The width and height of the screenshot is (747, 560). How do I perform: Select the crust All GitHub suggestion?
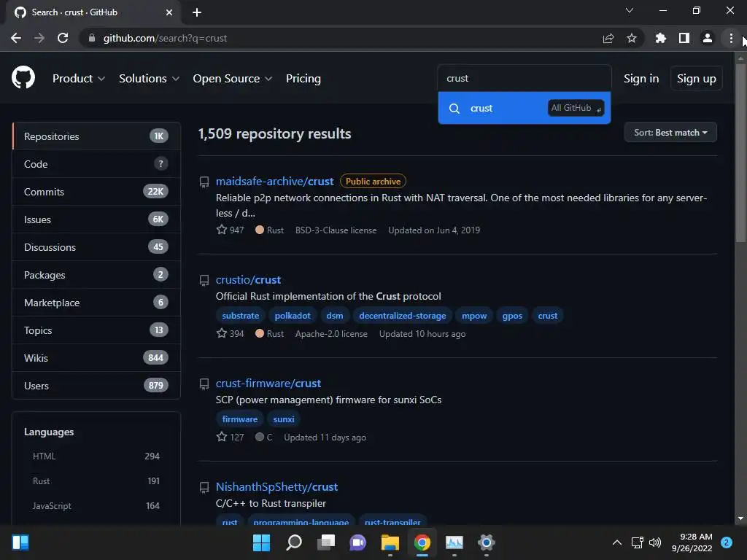pos(524,108)
